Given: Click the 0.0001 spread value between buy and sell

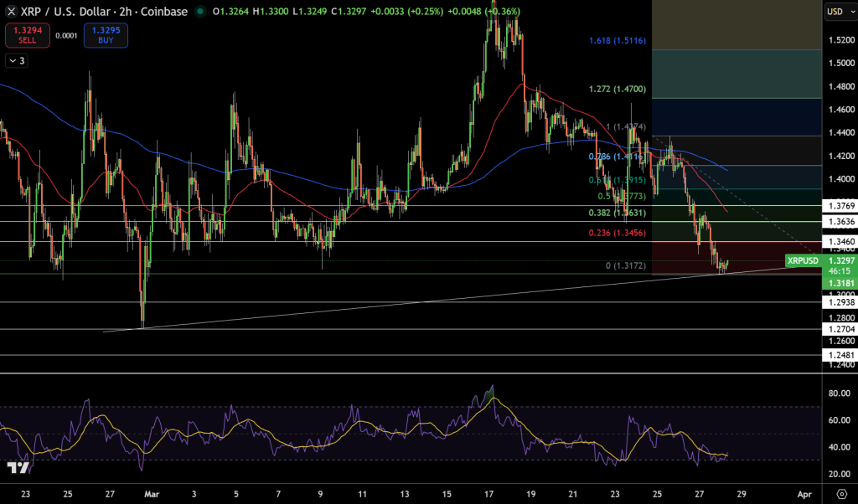Looking at the screenshot, I should [65, 37].
